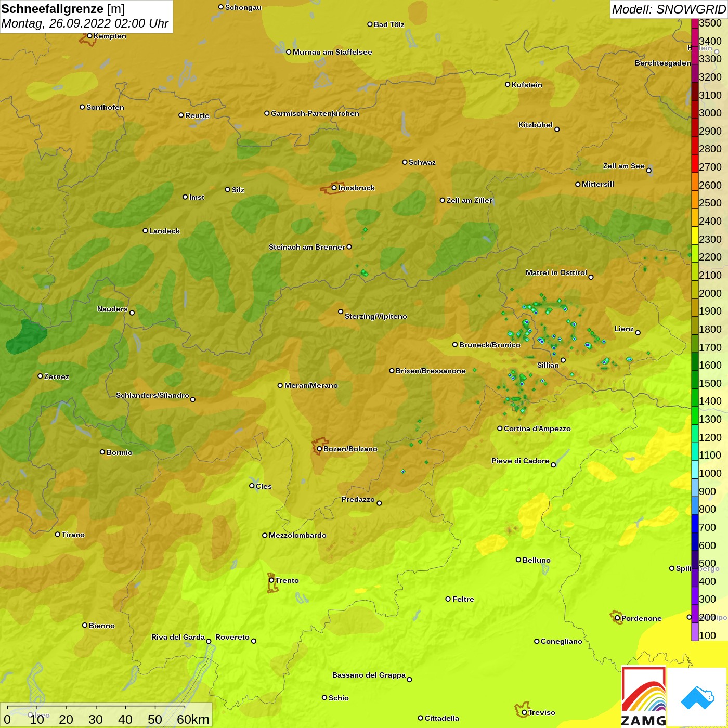
Task: Click the Mittersill label
Action: click(x=598, y=184)
